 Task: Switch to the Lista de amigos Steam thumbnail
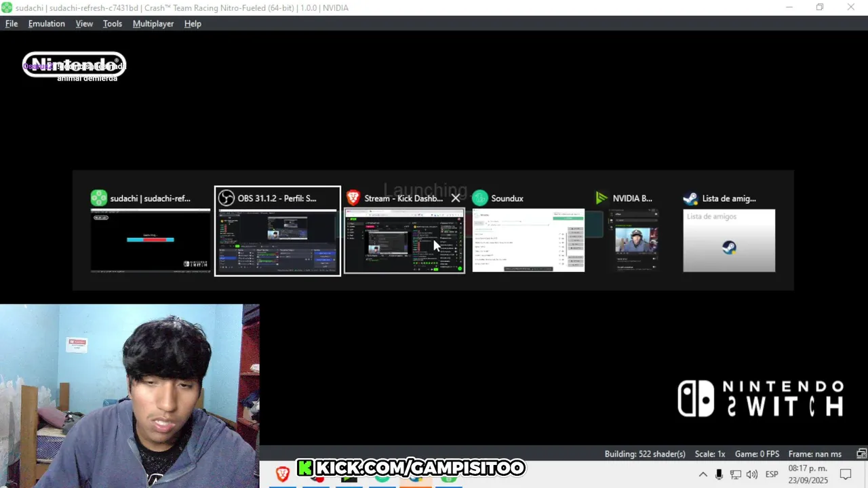click(729, 241)
